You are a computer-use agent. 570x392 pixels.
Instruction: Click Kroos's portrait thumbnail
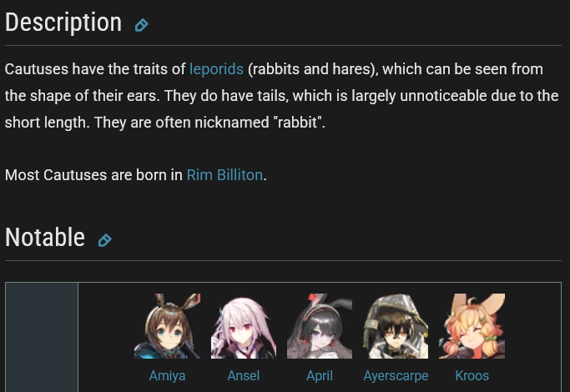472,326
